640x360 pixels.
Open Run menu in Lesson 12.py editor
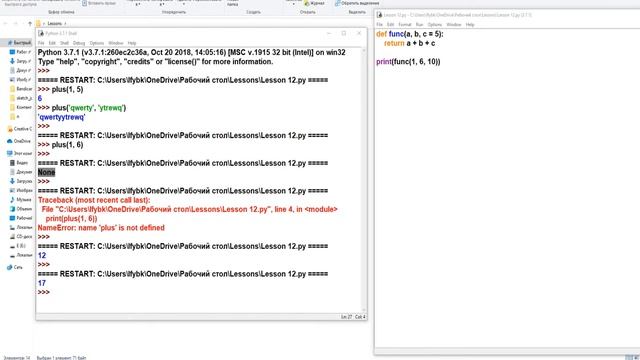click(419, 24)
